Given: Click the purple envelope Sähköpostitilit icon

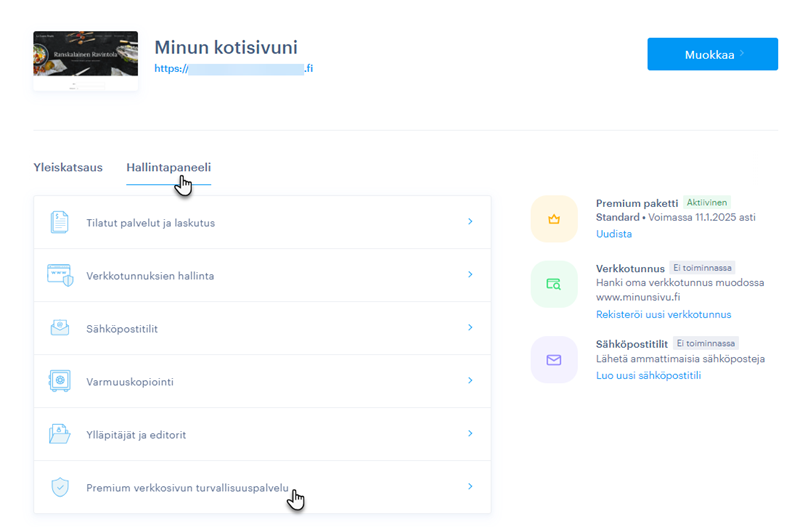Looking at the screenshot, I should click(554, 360).
